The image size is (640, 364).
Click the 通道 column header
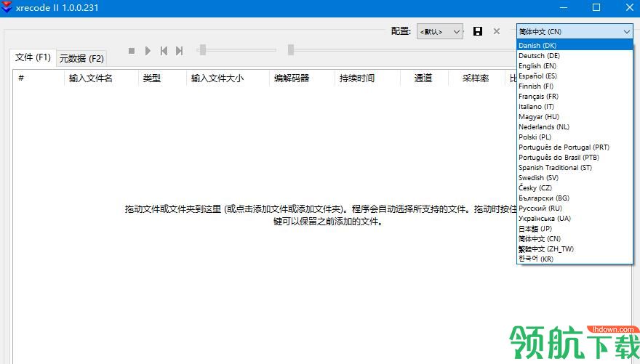[x=425, y=78]
